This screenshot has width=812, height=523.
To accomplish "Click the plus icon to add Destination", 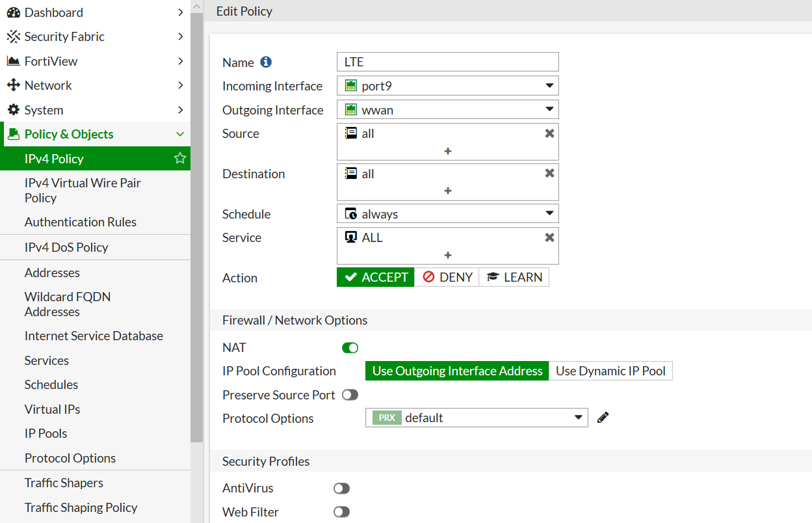I will 448,191.
